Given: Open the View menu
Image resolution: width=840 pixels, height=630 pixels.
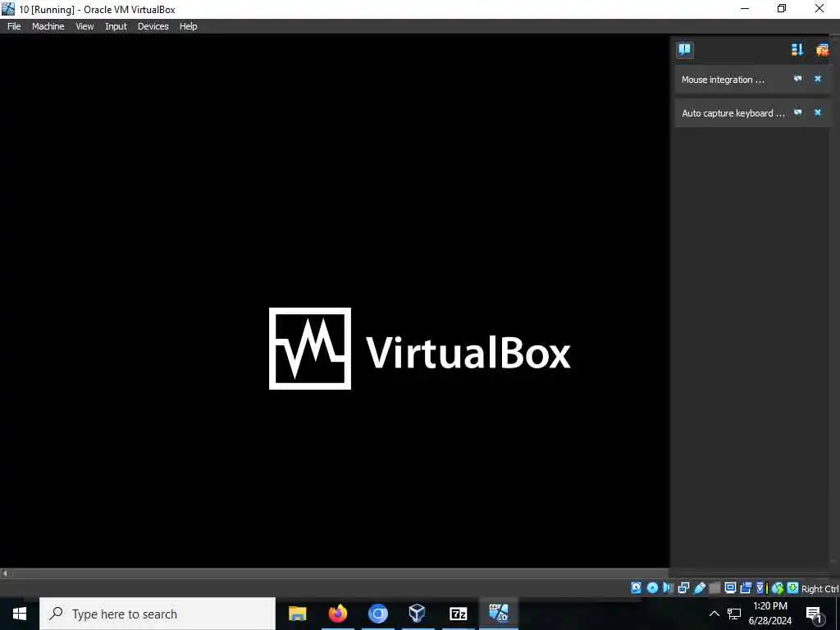Looking at the screenshot, I should tap(84, 26).
